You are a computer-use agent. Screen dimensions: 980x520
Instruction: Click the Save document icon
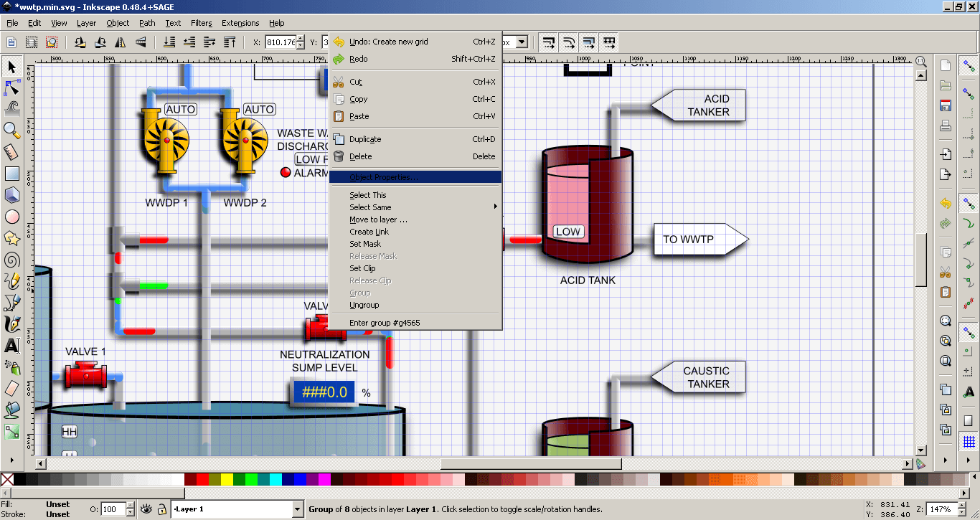tap(946, 106)
